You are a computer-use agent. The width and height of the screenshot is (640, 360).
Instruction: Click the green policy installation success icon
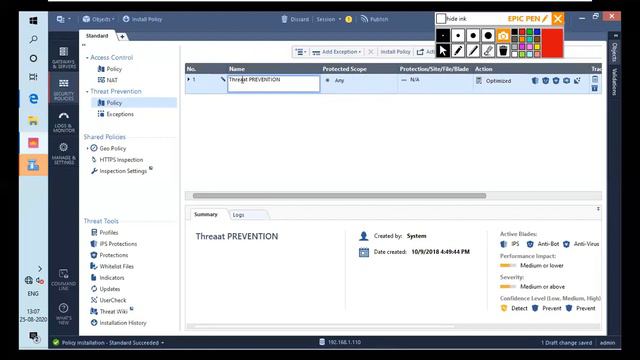pos(56,342)
